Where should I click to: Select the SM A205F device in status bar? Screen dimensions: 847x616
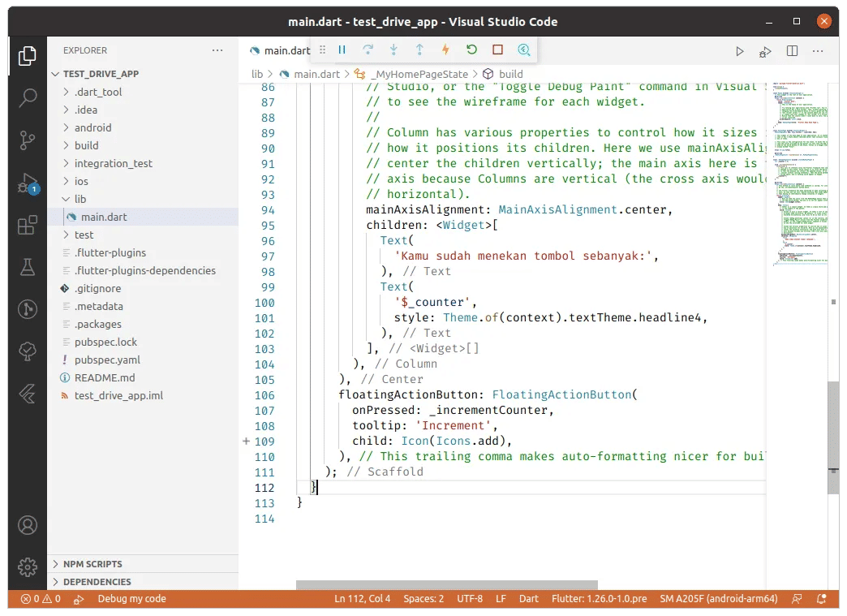click(719, 599)
